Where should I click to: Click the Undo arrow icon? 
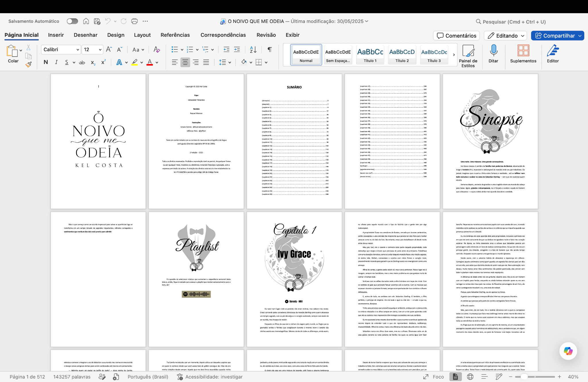click(x=108, y=21)
